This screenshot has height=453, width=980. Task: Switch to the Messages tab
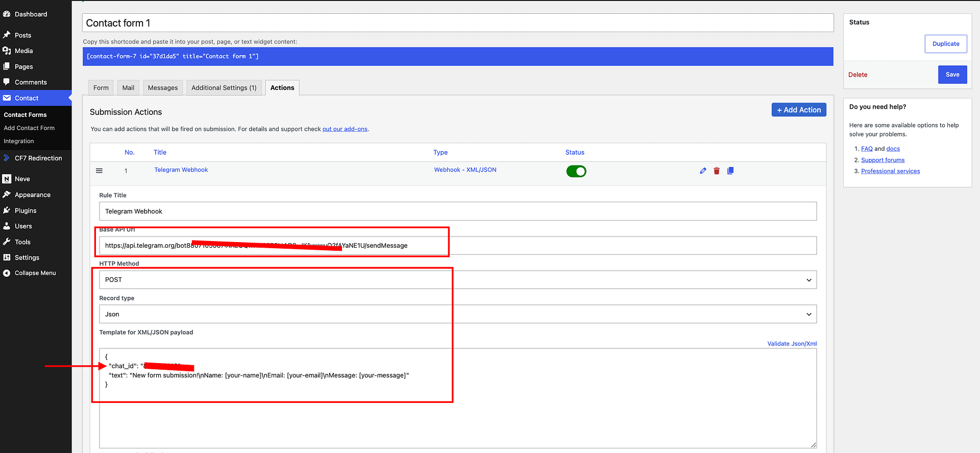[163, 88]
